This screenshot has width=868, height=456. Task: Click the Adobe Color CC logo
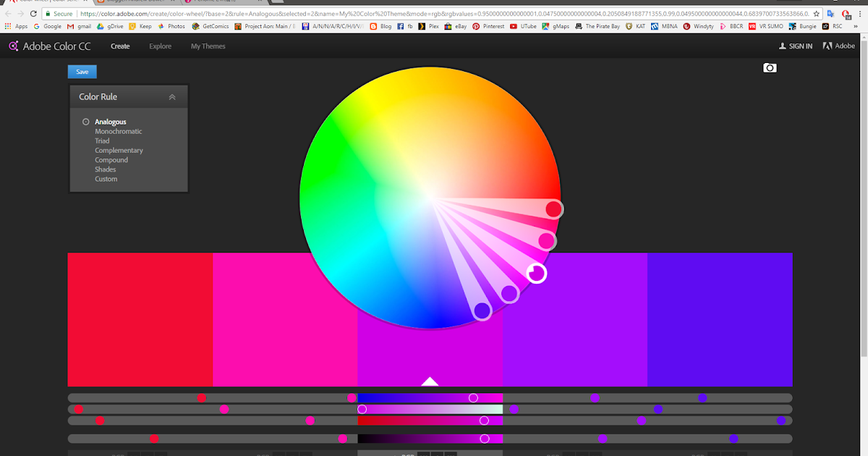pyautogui.click(x=50, y=46)
